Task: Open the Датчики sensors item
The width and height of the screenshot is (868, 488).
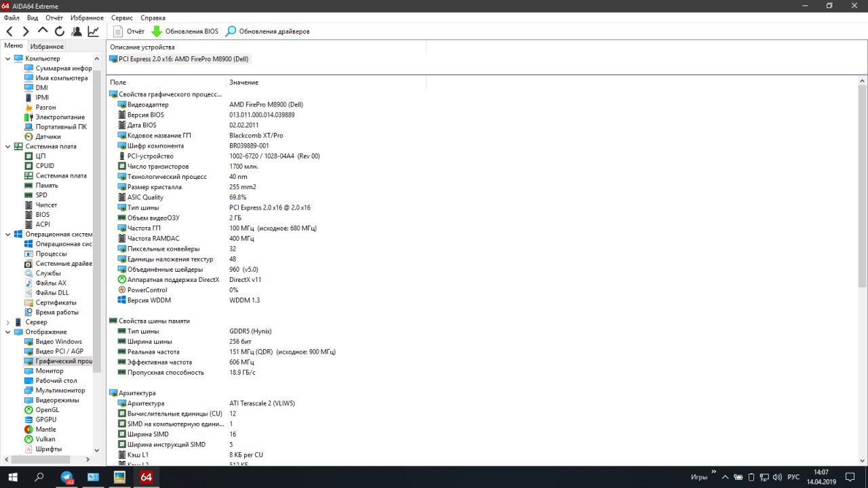Action: pyautogui.click(x=43, y=137)
